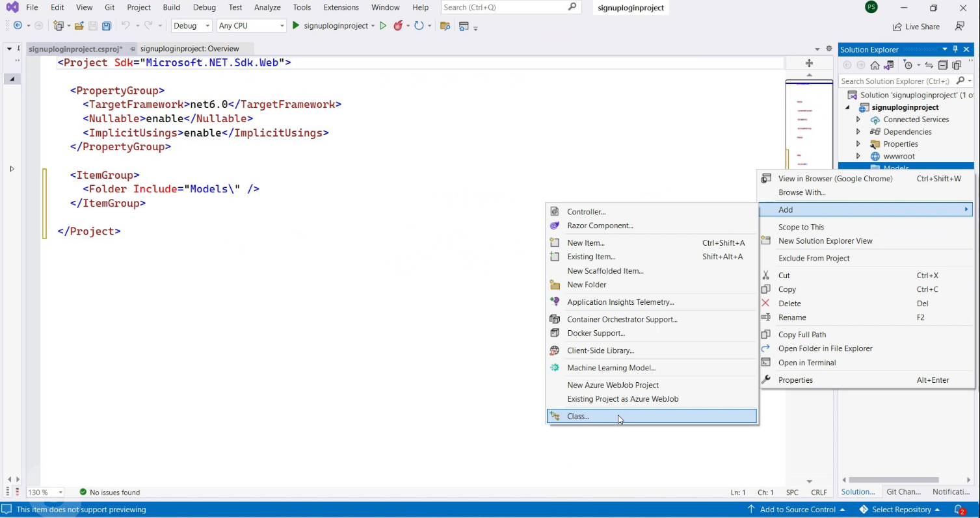Click the Home icon in Solution Explorer
Viewport: 980px width, 518px height.
point(875,65)
